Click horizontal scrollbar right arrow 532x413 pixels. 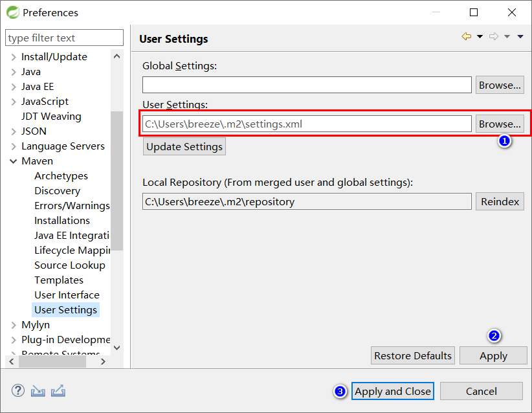[103, 361]
